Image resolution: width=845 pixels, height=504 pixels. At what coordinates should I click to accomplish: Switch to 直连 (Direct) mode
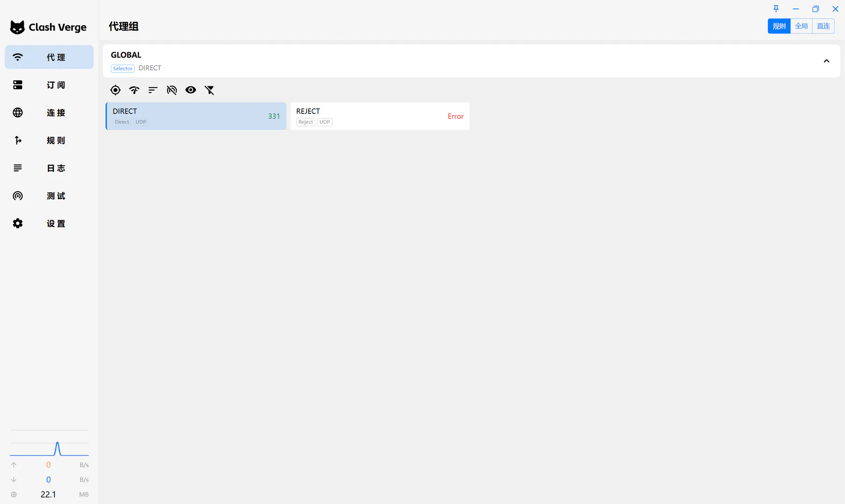point(823,26)
